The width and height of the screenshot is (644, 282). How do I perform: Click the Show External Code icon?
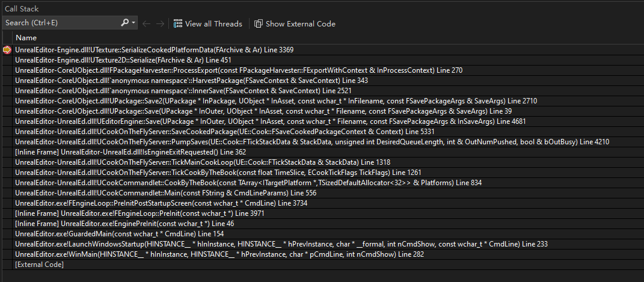click(x=259, y=24)
